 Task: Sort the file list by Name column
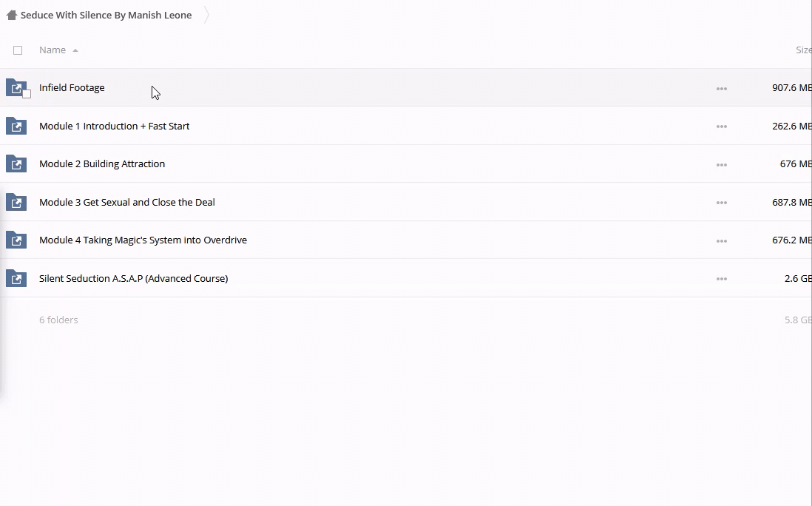pyautogui.click(x=52, y=50)
